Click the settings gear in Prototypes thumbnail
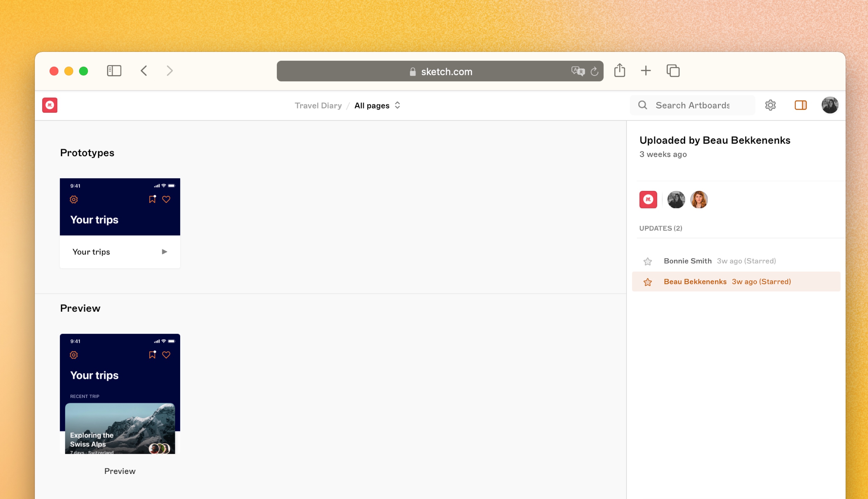The width and height of the screenshot is (868, 499). click(x=74, y=199)
